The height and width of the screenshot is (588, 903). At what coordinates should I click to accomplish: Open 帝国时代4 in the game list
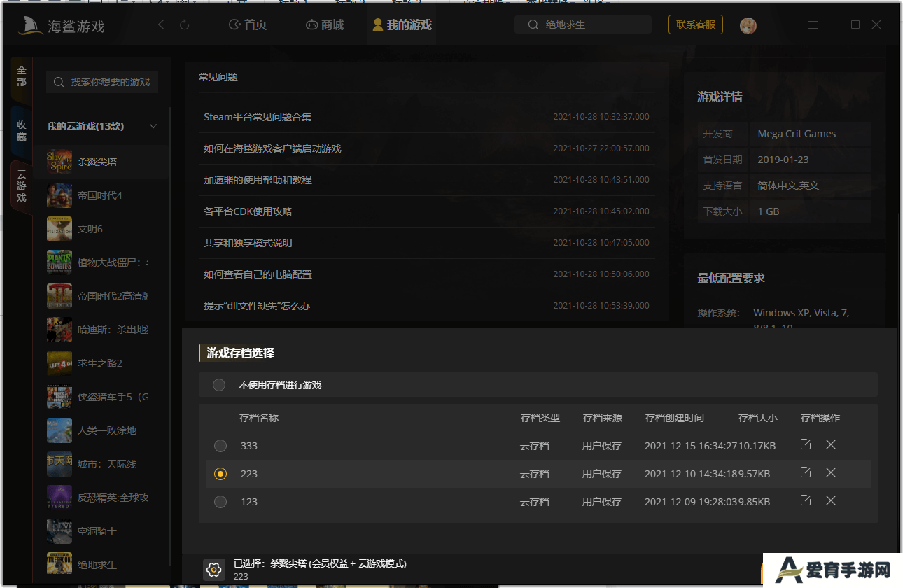(102, 195)
